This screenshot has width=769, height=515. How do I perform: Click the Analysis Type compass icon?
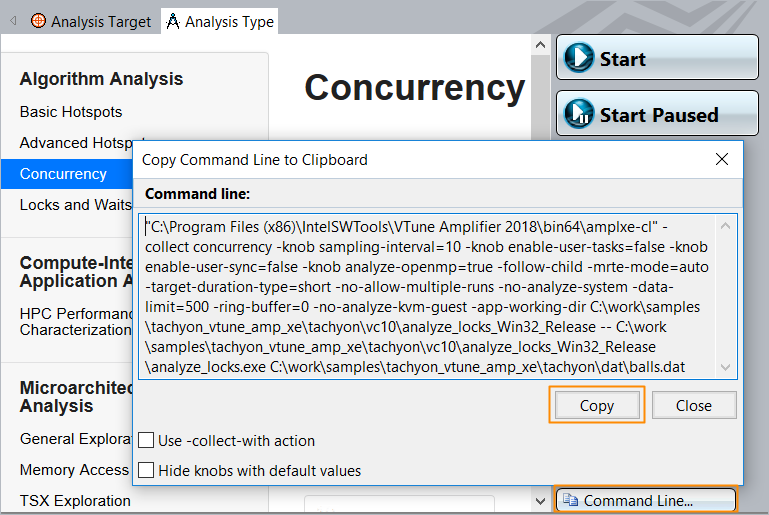coord(173,21)
